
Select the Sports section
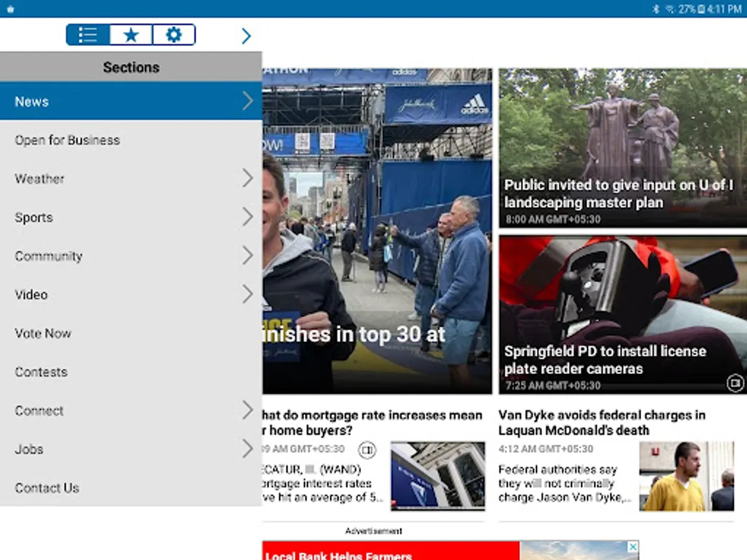point(131,217)
